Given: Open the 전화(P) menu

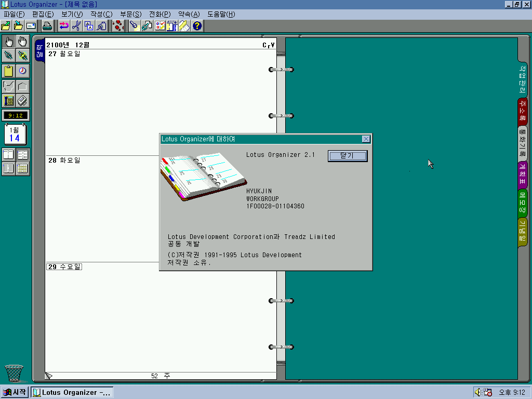Looking at the screenshot, I should coord(160,14).
